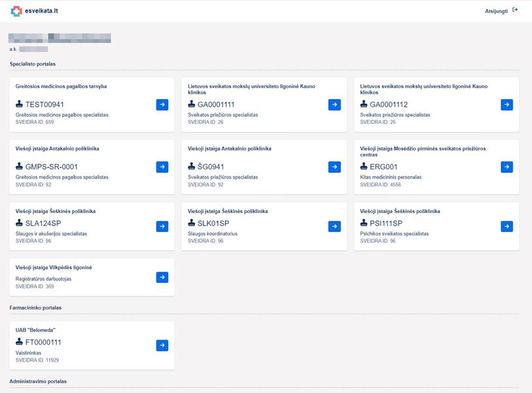
Task: Open GA0001111 profile with arrow button
Action: coord(334,105)
